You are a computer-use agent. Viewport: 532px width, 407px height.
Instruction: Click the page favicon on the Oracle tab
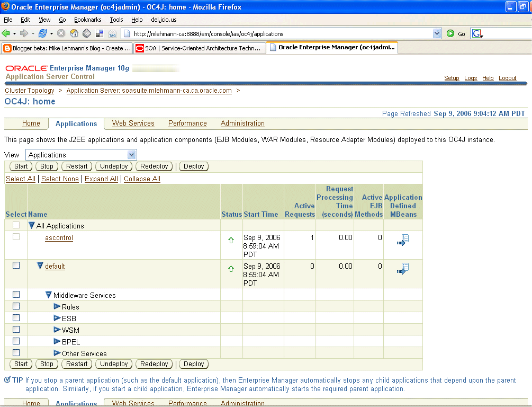click(273, 48)
